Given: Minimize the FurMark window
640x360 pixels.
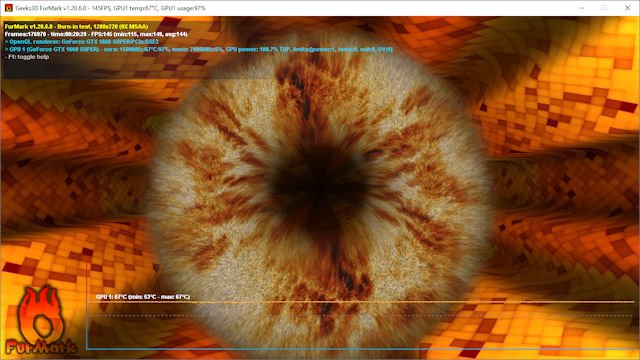Looking at the screenshot, I should pyautogui.click(x=581, y=8).
